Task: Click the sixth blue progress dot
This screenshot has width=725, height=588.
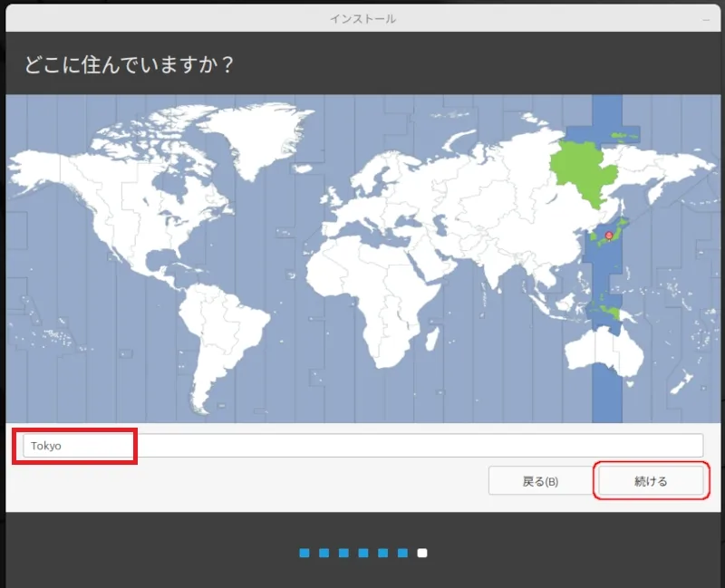Action: (x=403, y=553)
